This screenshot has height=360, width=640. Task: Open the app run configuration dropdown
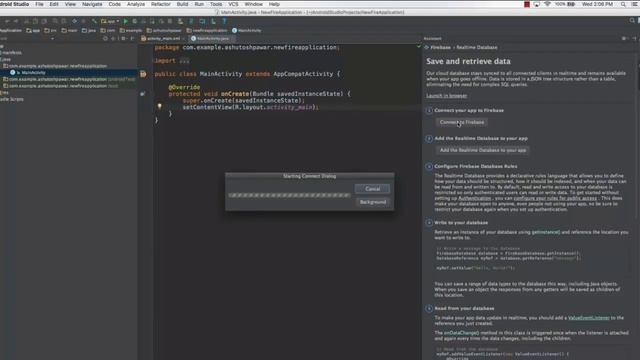pyautogui.click(x=110, y=21)
